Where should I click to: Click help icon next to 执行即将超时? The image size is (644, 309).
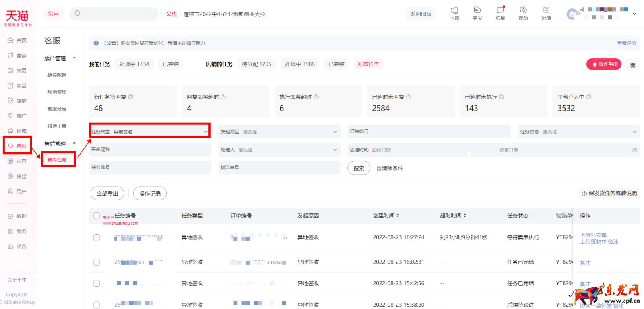[x=316, y=97]
